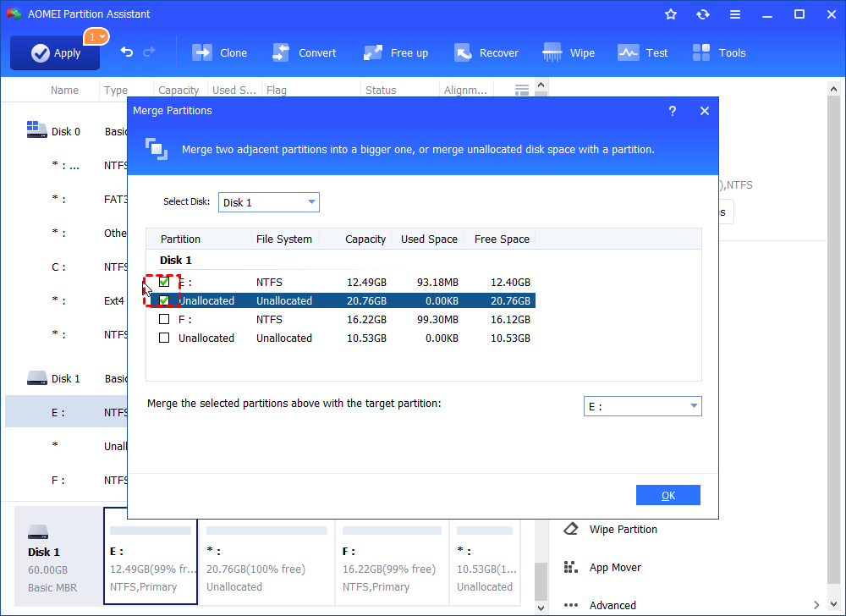
Task: Open the Convert tool
Action: (304, 52)
